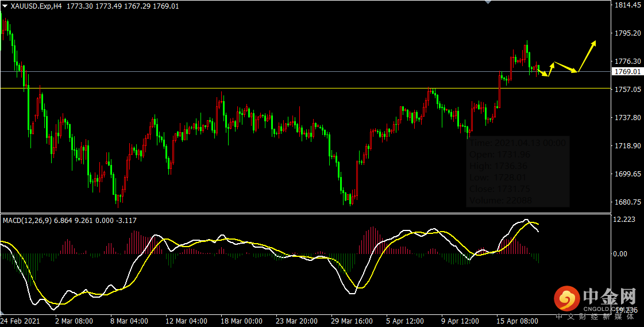Click tooltip line Low: 1728.01
Viewport: 644px width, 327px height.
(498, 178)
